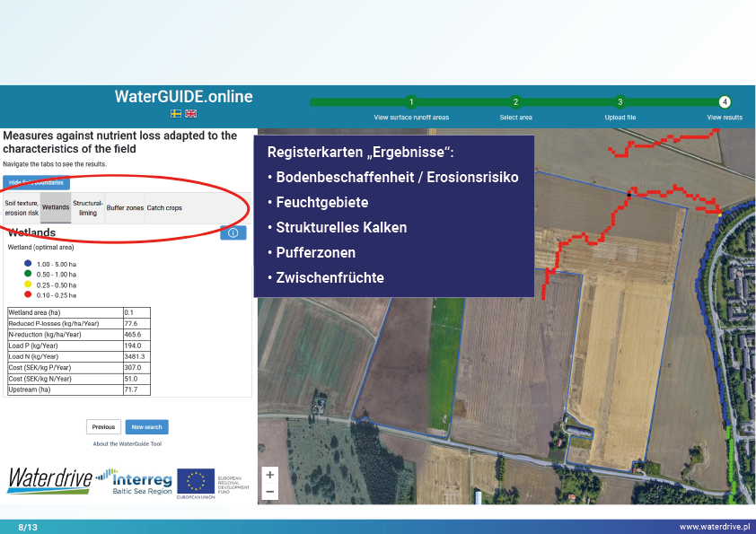756x534 pixels.
Task: Go to step 1 View surface runoff areas
Action: click(x=410, y=102)
